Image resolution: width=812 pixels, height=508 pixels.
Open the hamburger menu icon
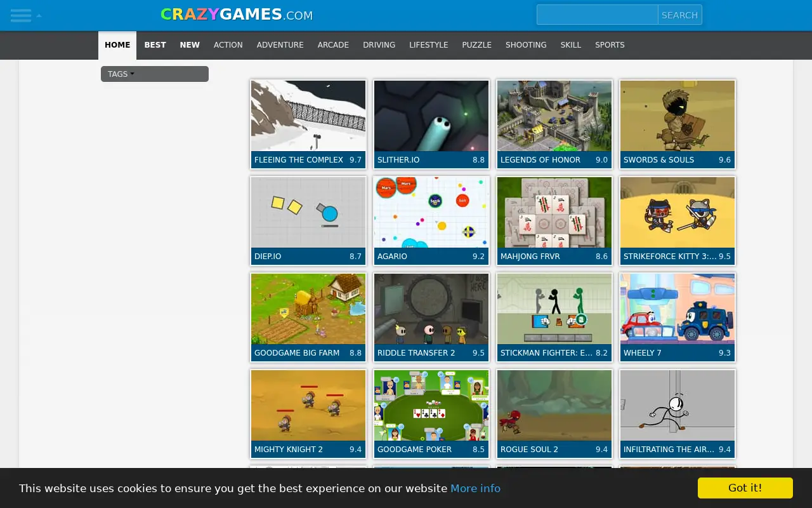(x=21, y=15)
